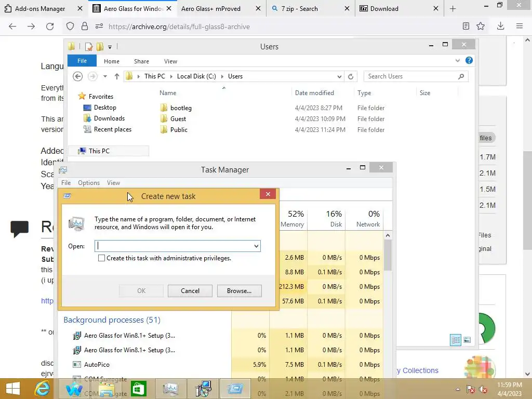Viewport: 532px width, 399px height.
Task: Open Task Manager's File menu
Action: [x=66, y=182]
